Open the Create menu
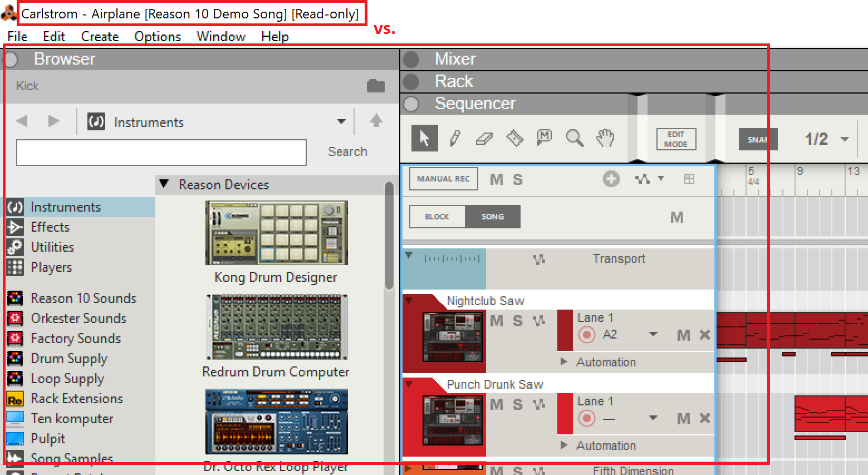The image size is (868, 475). coord(100,37)
